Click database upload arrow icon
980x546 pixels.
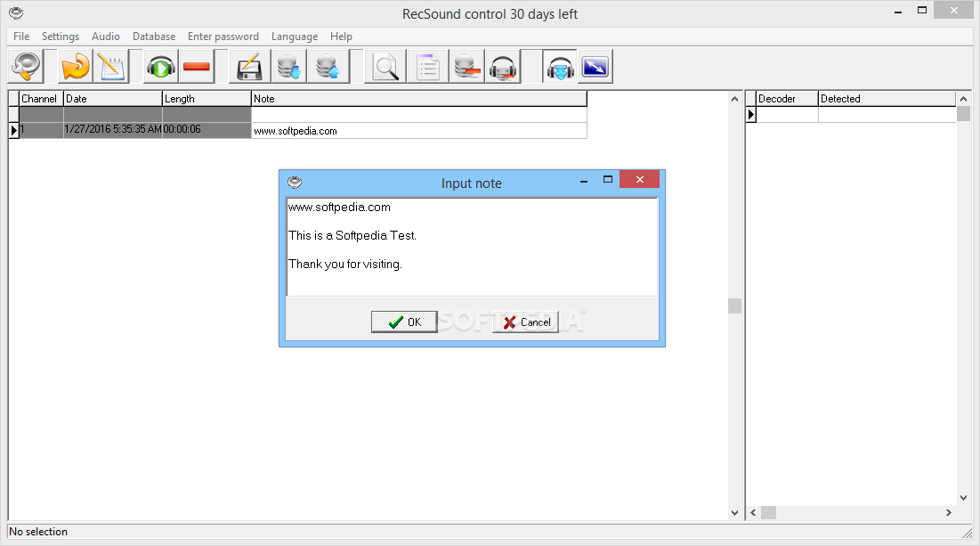coord(328,66)
